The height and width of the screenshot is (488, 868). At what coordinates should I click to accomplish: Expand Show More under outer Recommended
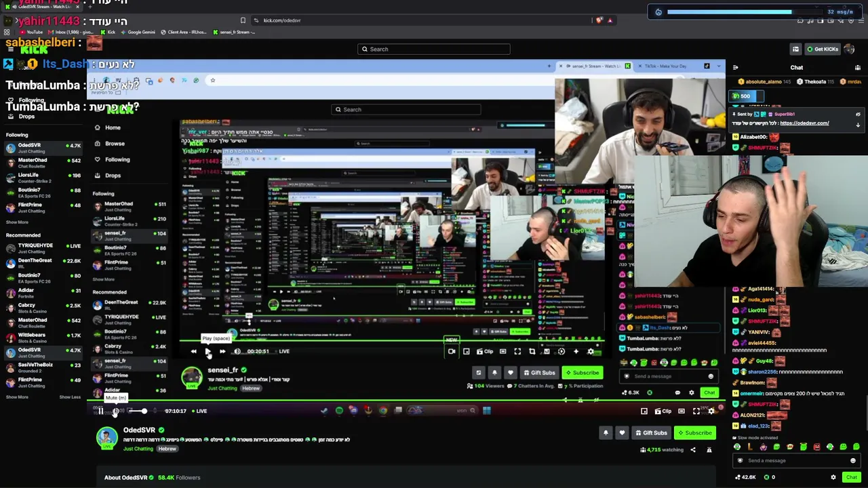click(x=17, y=397)
